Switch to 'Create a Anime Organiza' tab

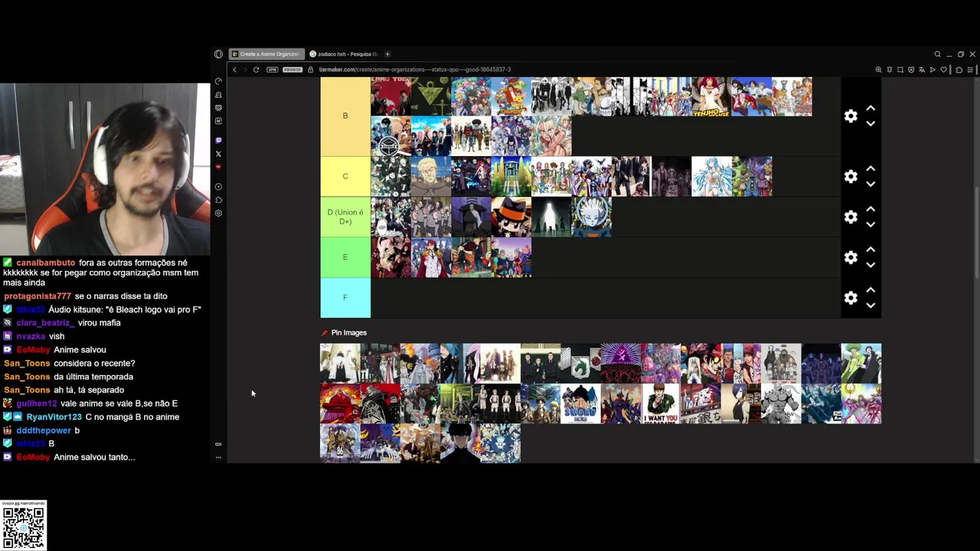[x=266, y=54]
